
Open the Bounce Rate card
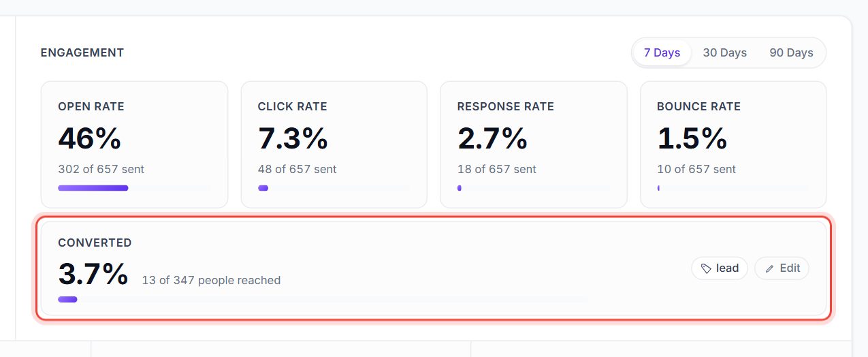[x=733, y=144]
